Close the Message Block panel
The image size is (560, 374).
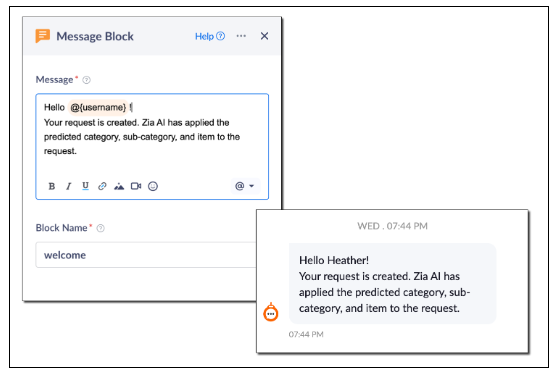pyautogui.click(x=264, y=36)
